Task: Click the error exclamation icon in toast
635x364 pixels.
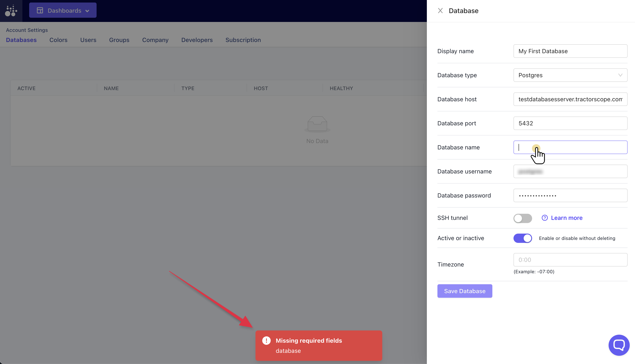Action: tap(266, 341)
